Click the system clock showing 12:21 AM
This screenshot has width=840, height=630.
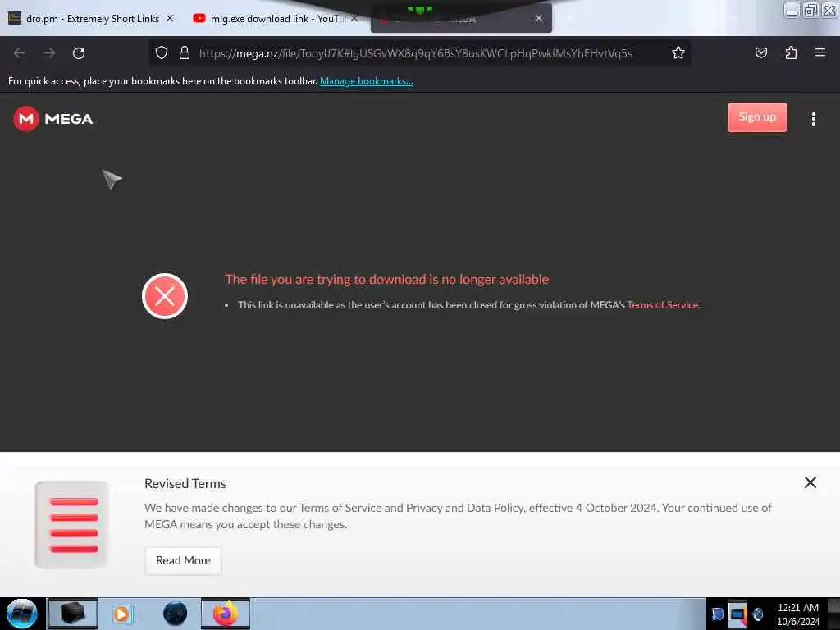pos(797,614)
